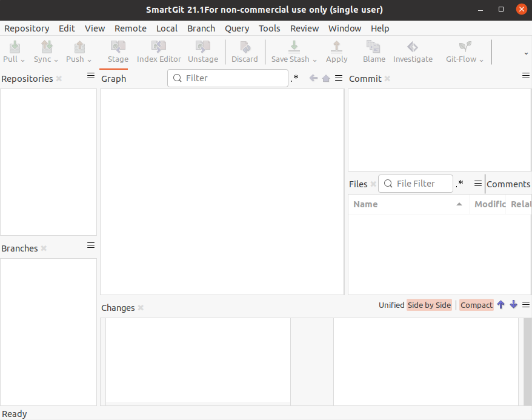This screenshot has width=532, height=420.
Task: Open the Save Stash dropdown arrow
Action: pos(315,60)
